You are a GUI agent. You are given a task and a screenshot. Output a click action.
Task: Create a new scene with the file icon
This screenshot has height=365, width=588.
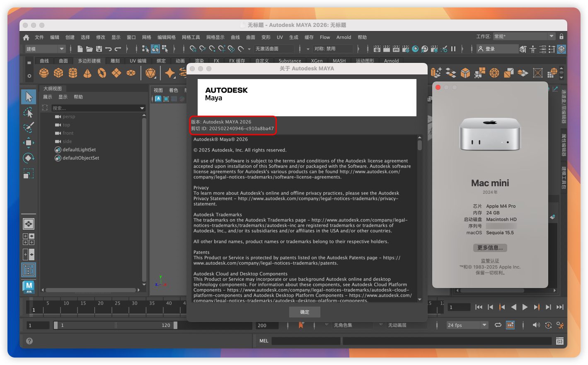80,49
